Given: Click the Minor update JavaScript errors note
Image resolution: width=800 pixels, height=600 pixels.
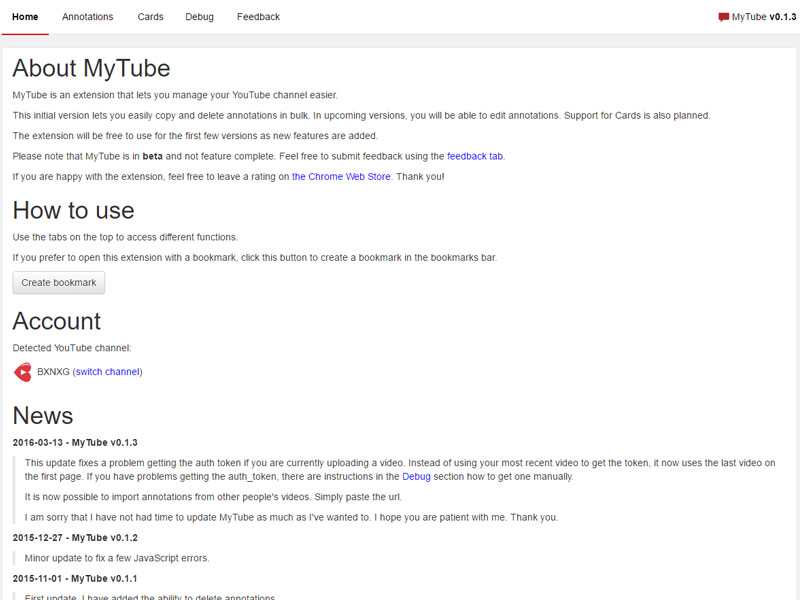Looking at the screenshot, I should click(x=117, y=558).
